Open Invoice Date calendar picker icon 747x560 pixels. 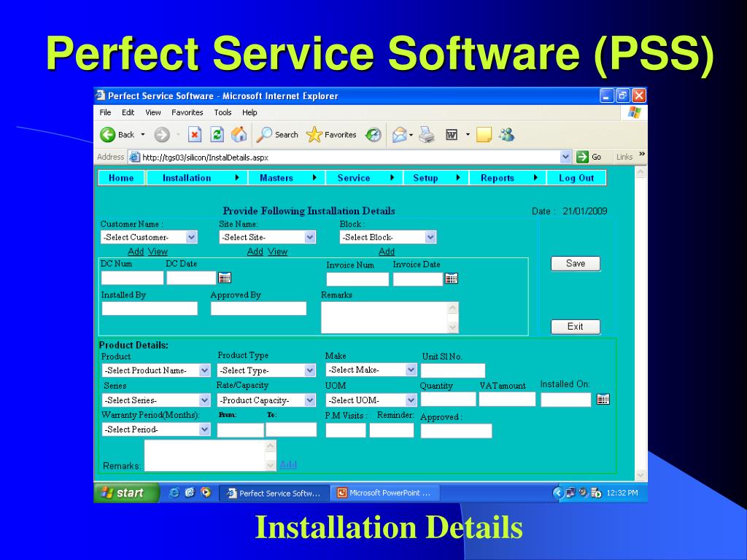[451, 279]
